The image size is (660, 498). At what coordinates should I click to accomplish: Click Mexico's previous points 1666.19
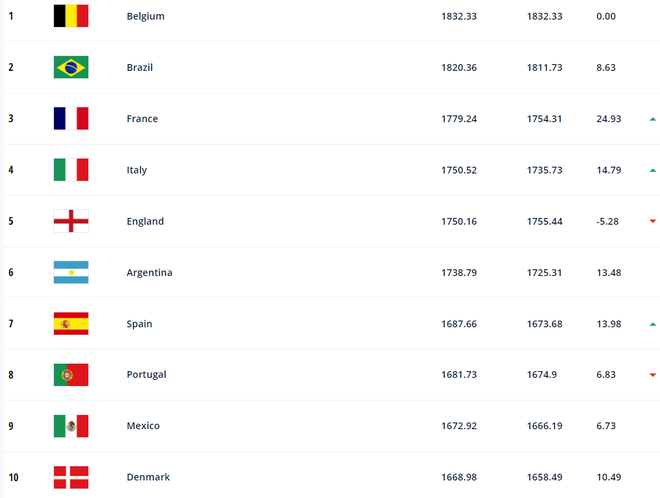(x=545, y=426)
